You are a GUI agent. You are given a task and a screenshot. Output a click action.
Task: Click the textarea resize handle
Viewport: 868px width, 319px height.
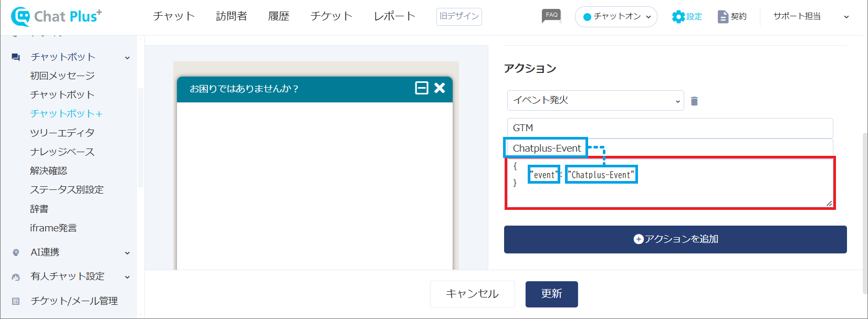pos(829,204)
